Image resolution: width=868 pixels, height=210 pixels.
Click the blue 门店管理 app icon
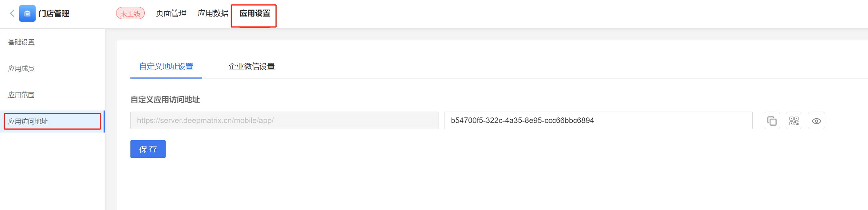tap(27, 14)
